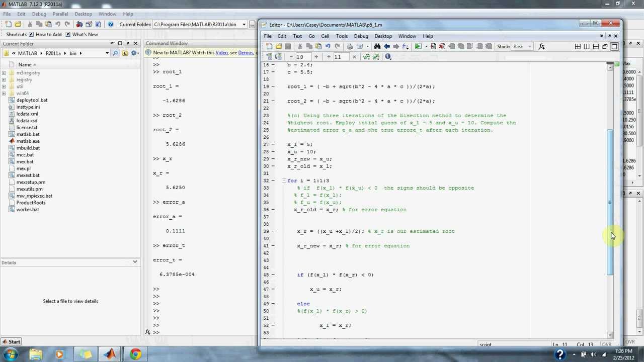The image size is (644, 362).
Task: Split Editor top/bottom tile layout
Action: tap(596, 46)
